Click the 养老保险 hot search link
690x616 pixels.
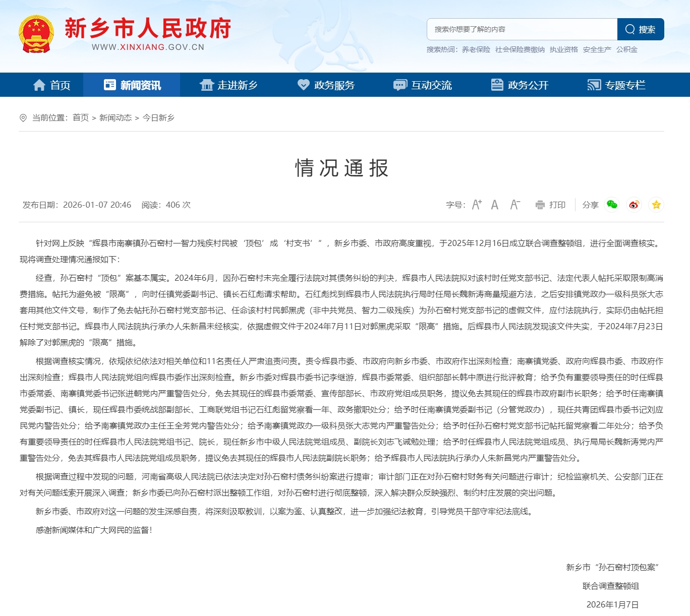(x=476, y=49)
